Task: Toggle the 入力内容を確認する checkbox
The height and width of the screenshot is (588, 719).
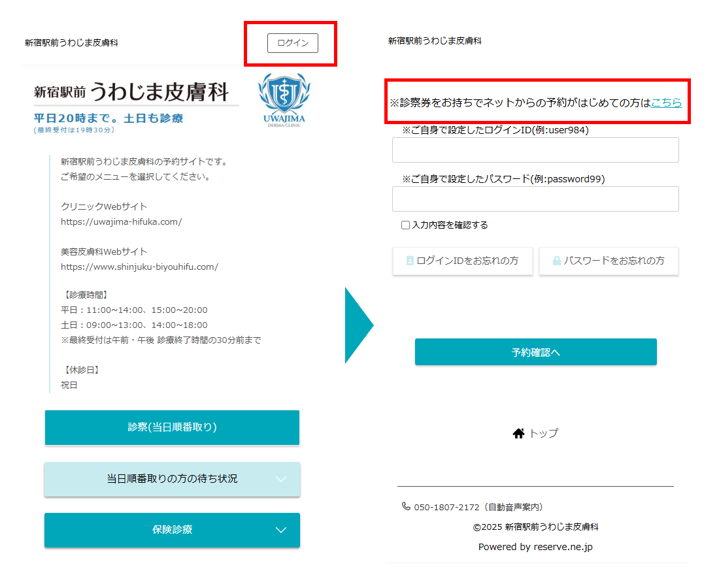Action: pyautogui.click(x=406, y=225)
